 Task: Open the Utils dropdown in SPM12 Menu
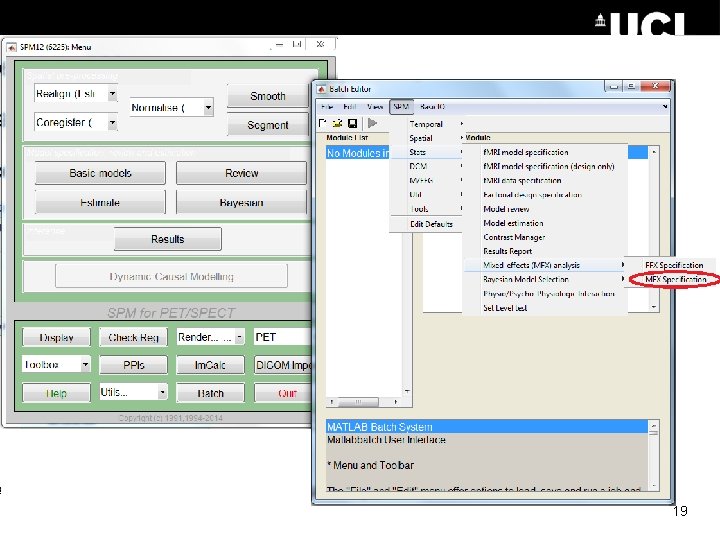133,392
